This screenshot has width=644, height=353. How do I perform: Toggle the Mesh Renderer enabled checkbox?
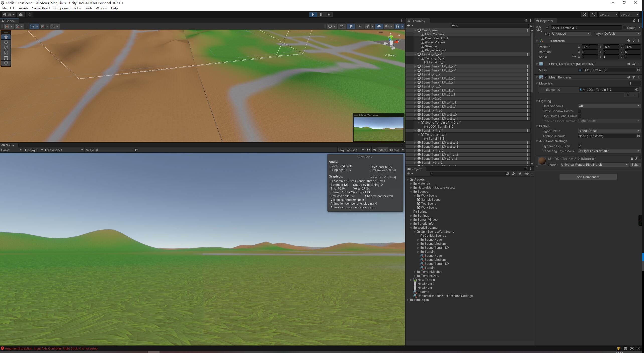(x=546, y=77)
